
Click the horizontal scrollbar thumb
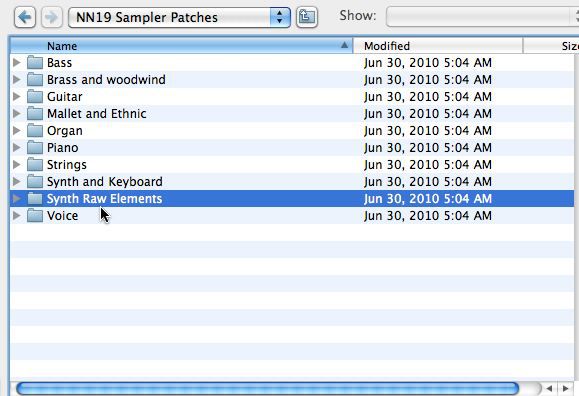pos(268,388)
